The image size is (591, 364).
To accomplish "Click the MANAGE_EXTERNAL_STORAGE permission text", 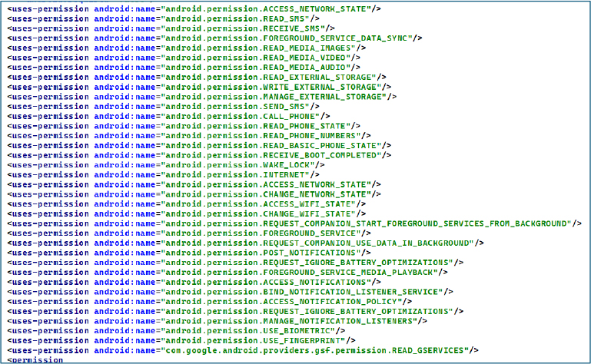I will pos(275,97).
